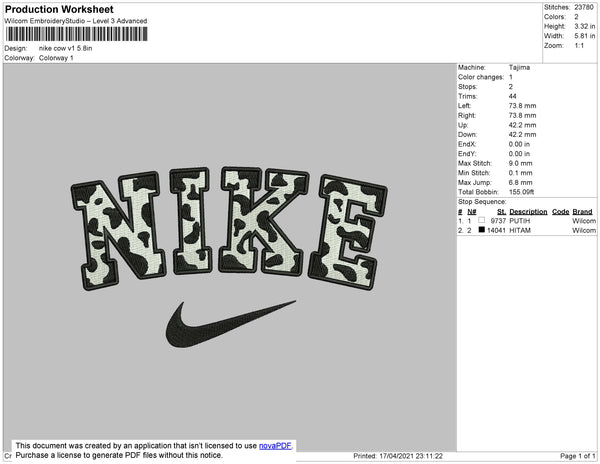Click the Height value 3.32 in

[x=585, y=26]
